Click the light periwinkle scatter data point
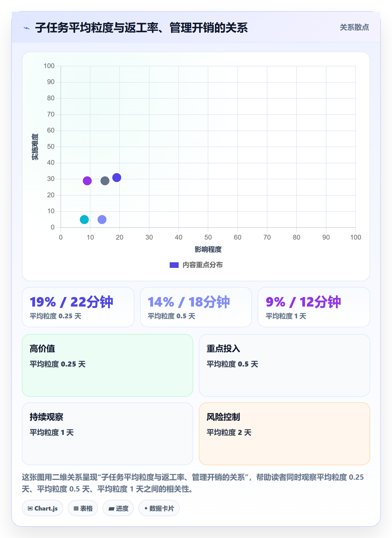The width and height of the screenshot is (392, 538). [x=102, y=219]
